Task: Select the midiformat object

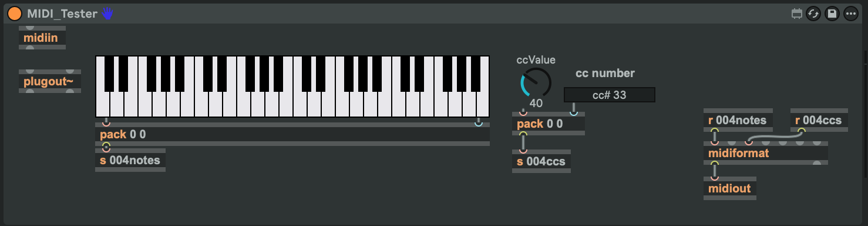Action: tap(766, 153)
